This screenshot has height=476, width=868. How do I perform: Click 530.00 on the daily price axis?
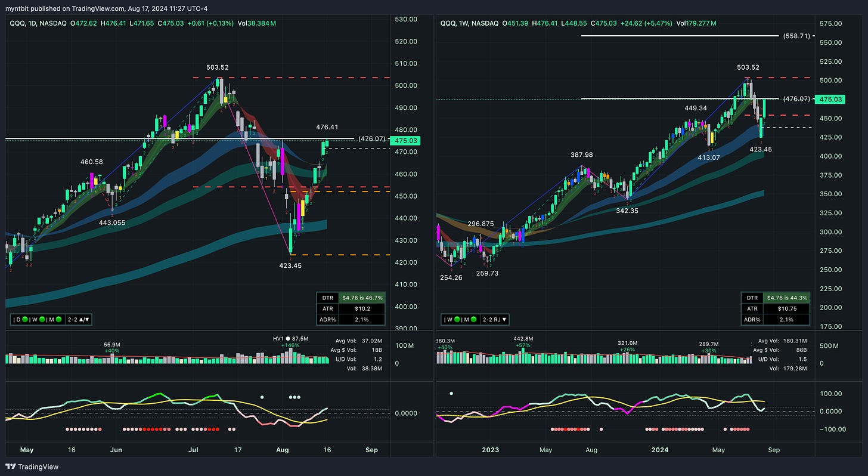(405, 19)
